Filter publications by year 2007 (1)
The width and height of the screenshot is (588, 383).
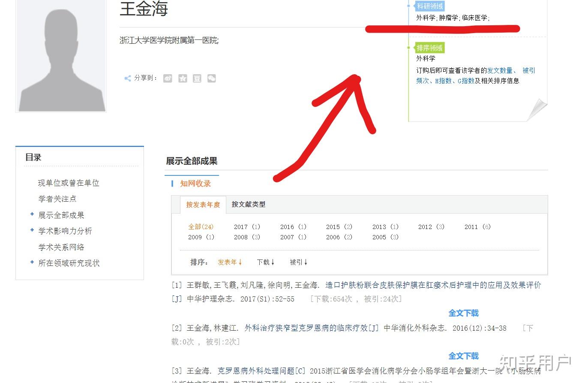294,237
